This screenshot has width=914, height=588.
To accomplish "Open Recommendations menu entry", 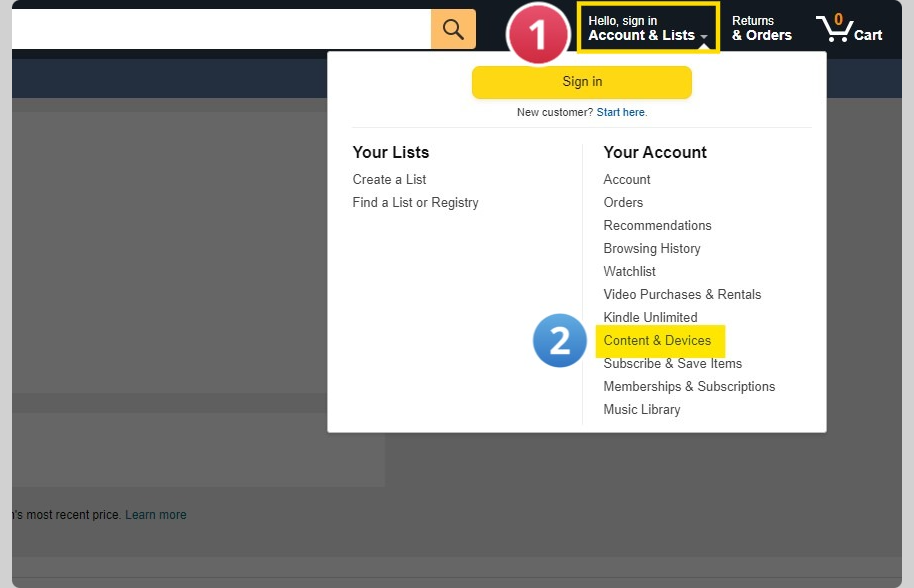I will coord(658,226).
